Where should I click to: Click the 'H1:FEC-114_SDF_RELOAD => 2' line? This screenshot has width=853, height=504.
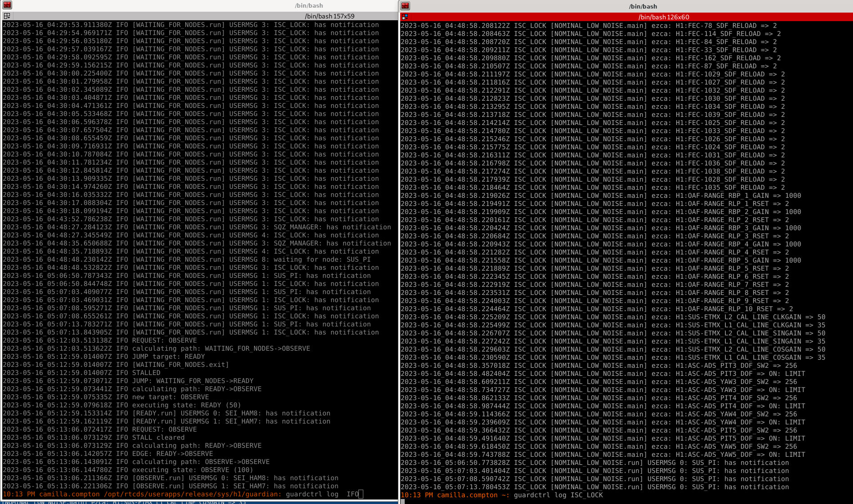[x=591, y=34]
